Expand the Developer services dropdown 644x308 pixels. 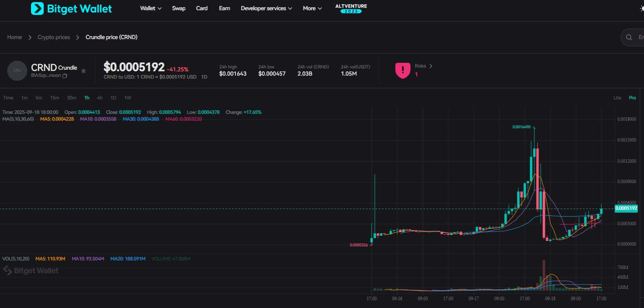pyautogui.click(x=266, y=8)
